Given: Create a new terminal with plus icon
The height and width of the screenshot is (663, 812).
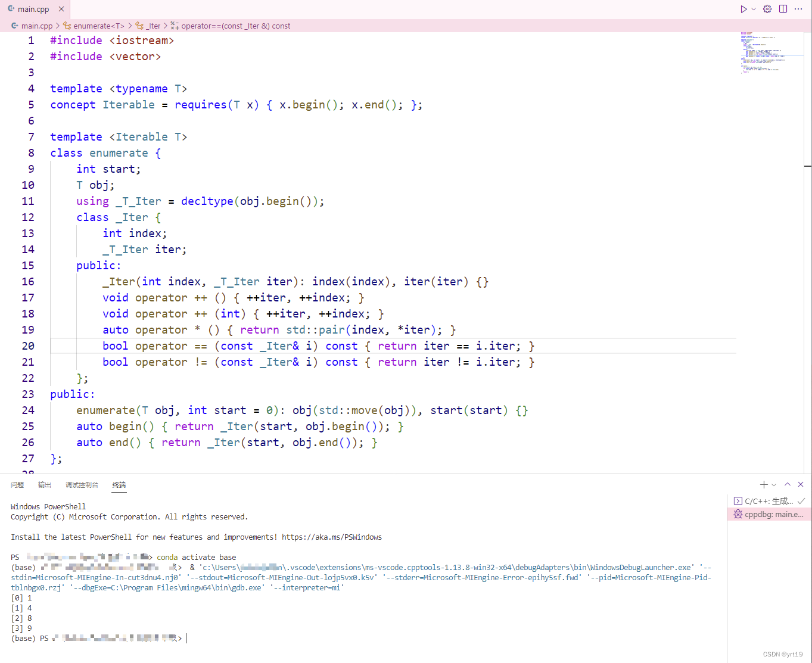Looking at the screenshot, I should (764, 485).
